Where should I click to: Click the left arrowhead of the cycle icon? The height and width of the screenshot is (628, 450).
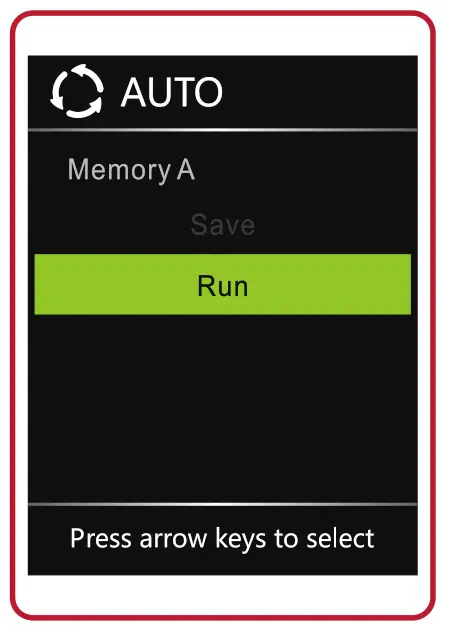(x=57, y=101)
